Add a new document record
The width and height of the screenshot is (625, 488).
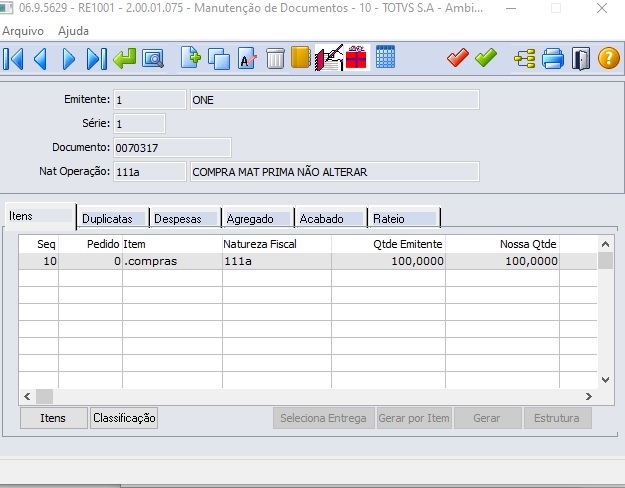pos(191,58)
